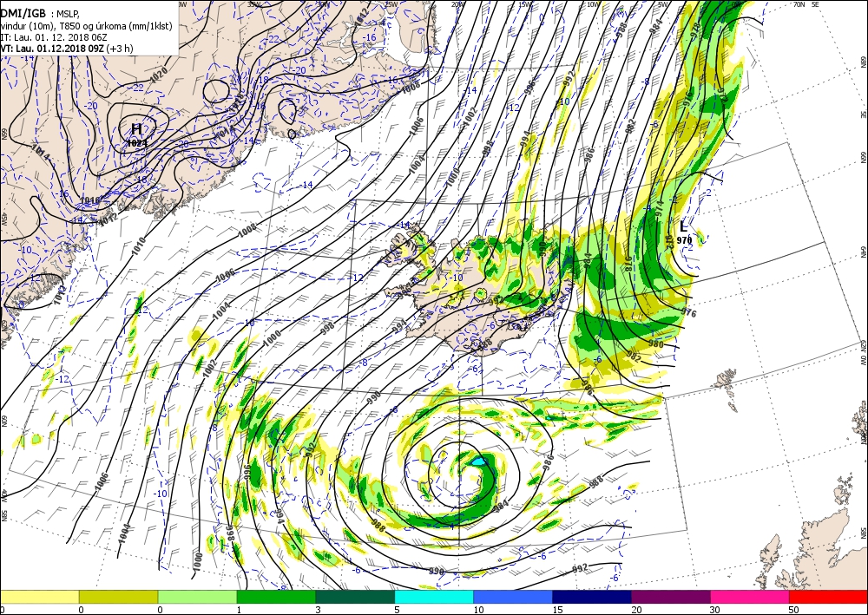Click the '70N 5E' graticule label

pyautogui.click(x=806, y=3)
